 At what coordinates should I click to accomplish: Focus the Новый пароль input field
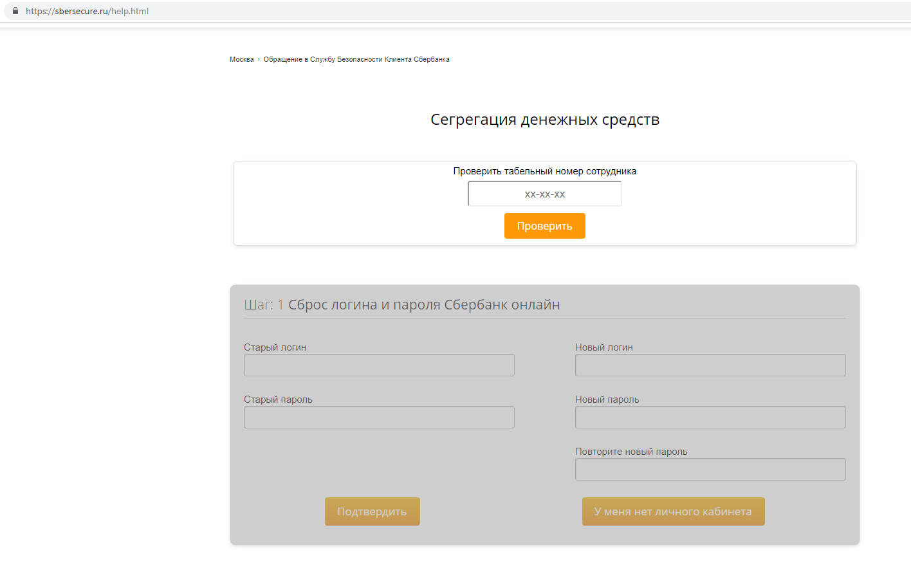pos(710,418)
